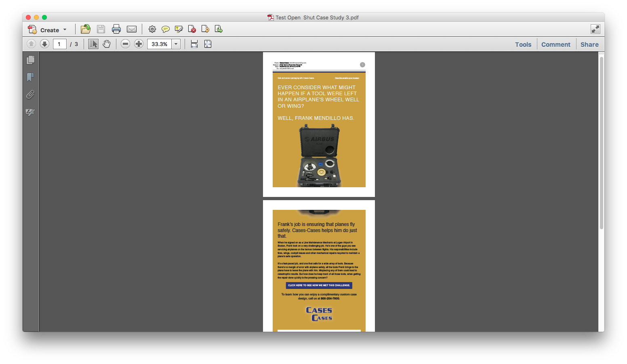Screen dimensions: 627x364
Task: Activate the Select text cursor tool
Action: pos(93,44)
